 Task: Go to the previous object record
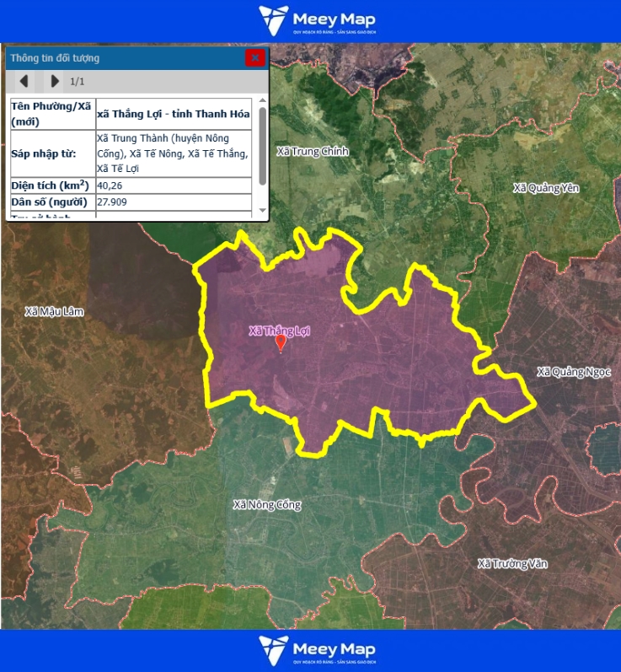pos(24,81)
